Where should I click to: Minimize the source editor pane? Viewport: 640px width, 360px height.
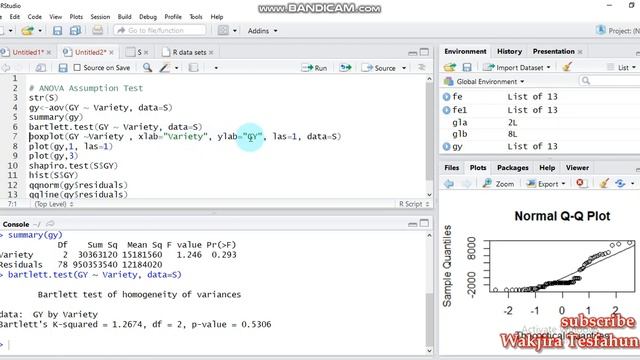click(413, 53)
